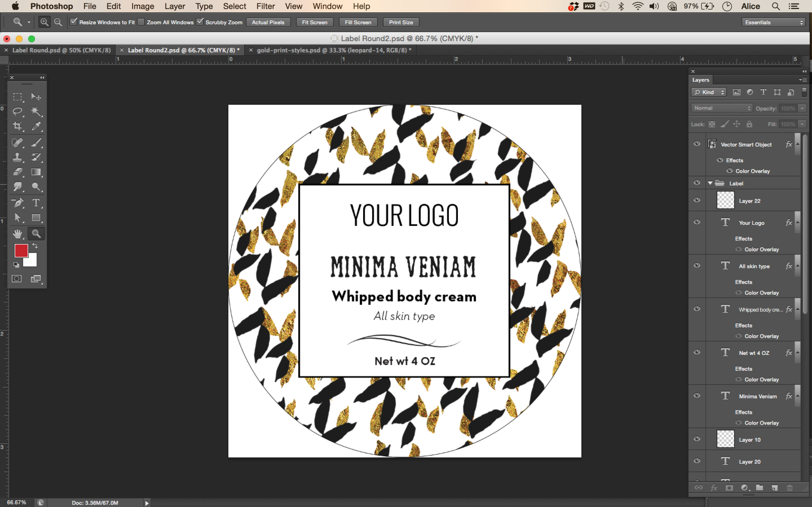
Task: Hide the Layer 22 layer
Action: click(x=697, y=200)
